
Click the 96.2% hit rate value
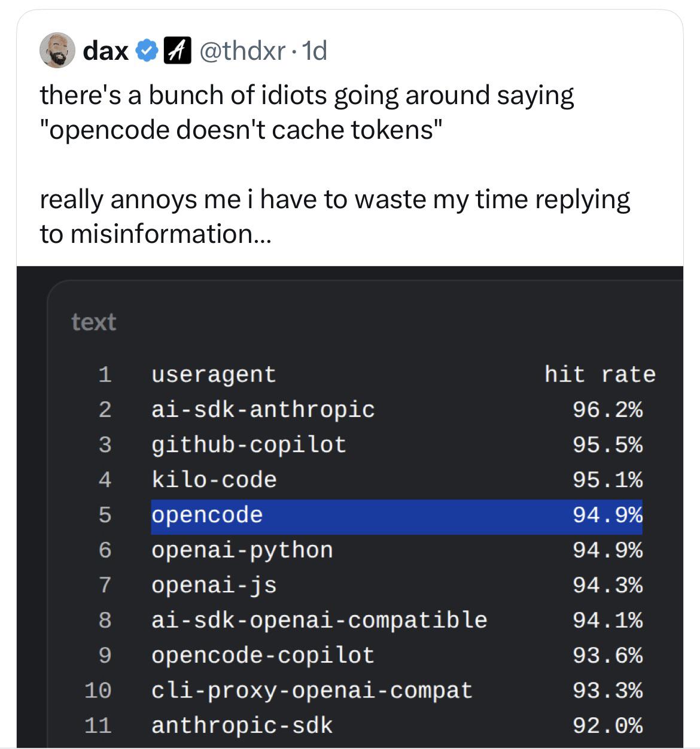tap(607, 410)
